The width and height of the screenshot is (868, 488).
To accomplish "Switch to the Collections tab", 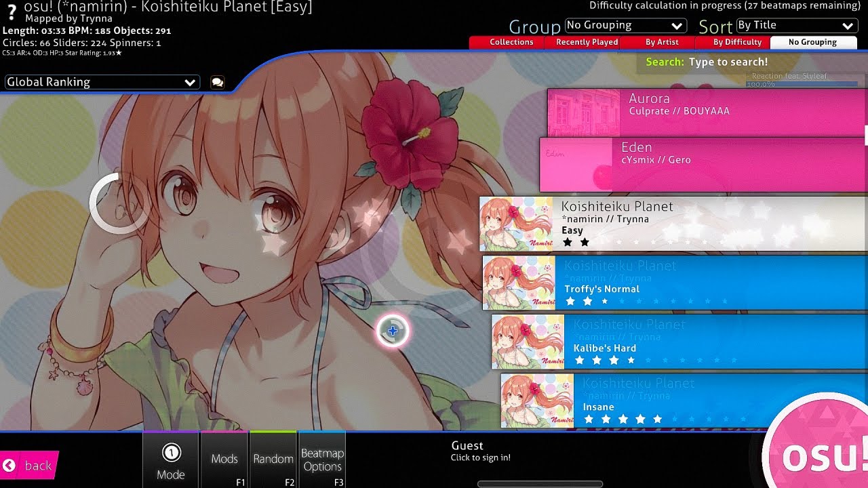I will click(511, 42).
